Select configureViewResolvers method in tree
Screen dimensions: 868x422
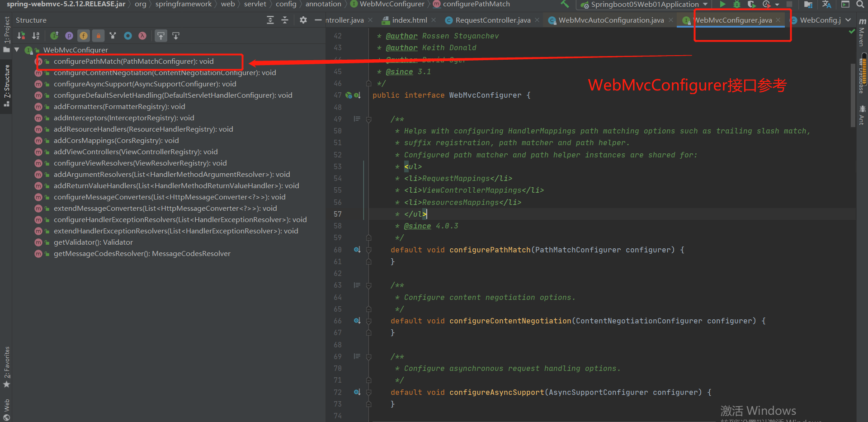click(140, 163)
